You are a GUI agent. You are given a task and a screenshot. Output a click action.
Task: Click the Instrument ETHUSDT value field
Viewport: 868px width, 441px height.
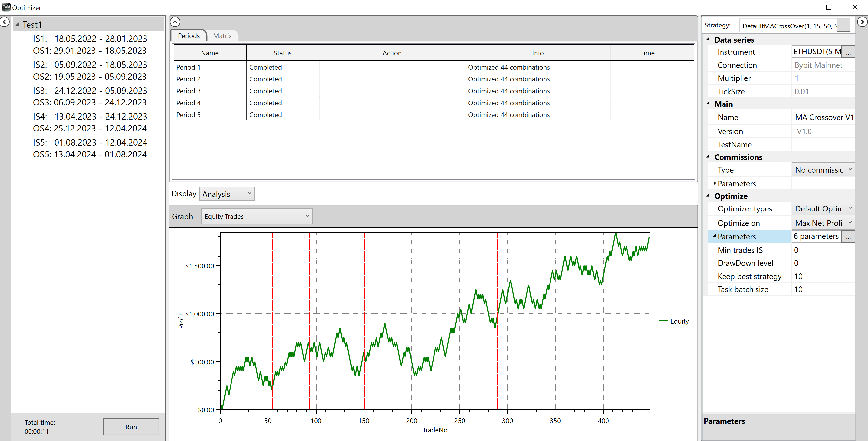pos(817,52)
